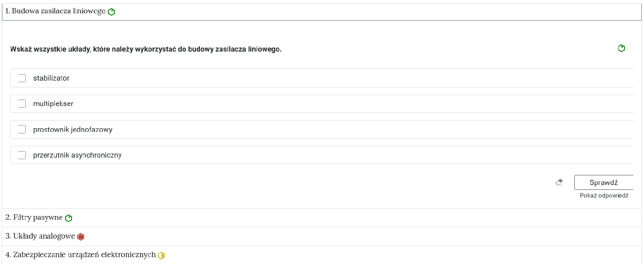
Task: Select the stabilizator answer label
Action: [51, 78]
